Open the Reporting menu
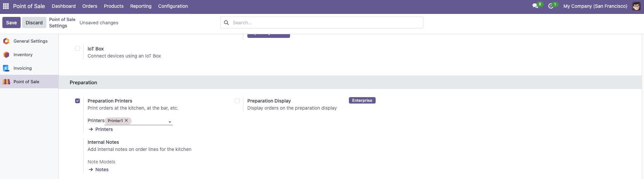 pyautogui.click(x=141, y=6)
